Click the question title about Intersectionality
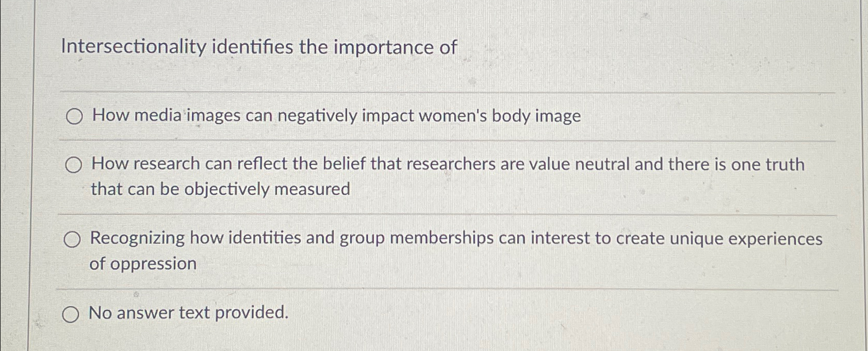868x351 pixels. pyautogui.click(x=257, y=48)
